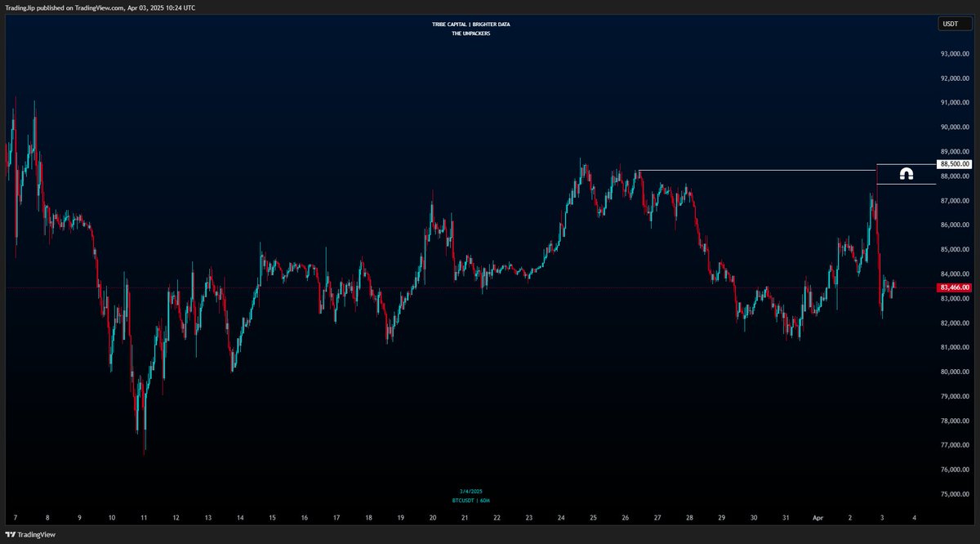
Task: Click the magnet icon in the white box
Action: click(906, 174)
